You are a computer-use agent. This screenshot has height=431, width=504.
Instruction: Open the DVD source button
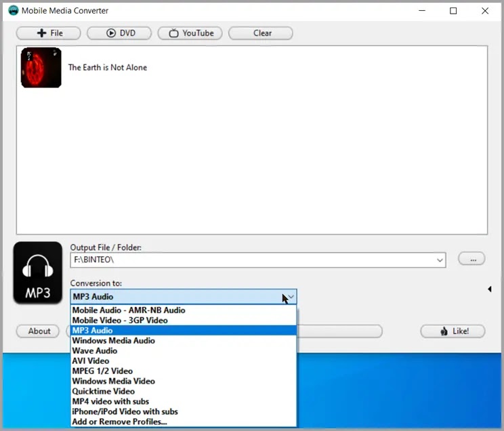tap(119, 33)
